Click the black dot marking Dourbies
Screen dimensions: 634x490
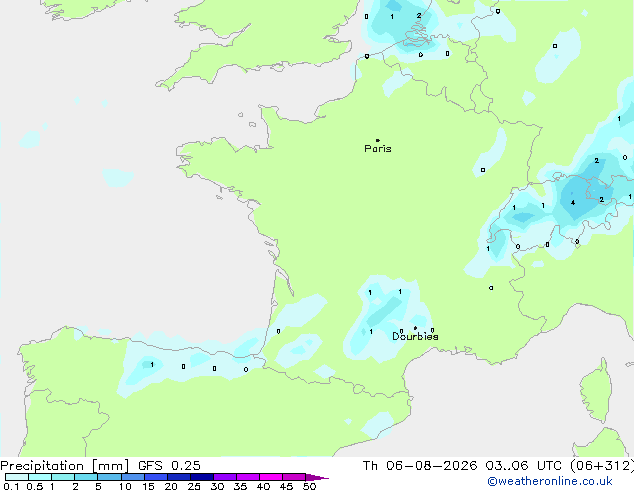click(x=415, y=328)
